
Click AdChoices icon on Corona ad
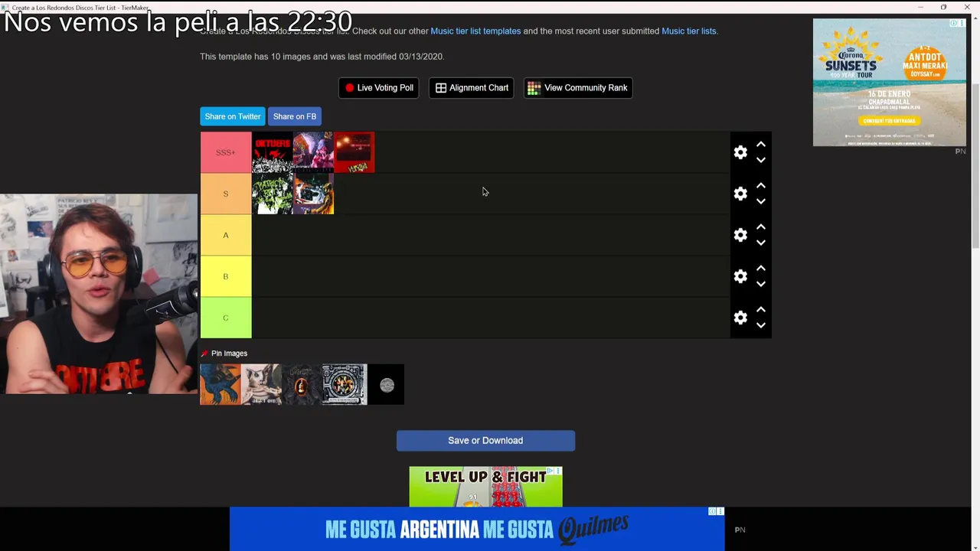coord(954,24)
